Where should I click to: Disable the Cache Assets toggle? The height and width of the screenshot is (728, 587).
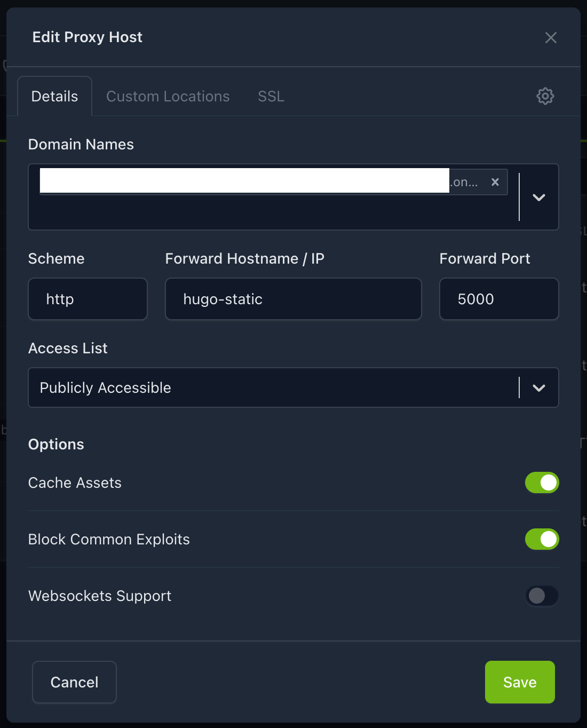[542, 482]
